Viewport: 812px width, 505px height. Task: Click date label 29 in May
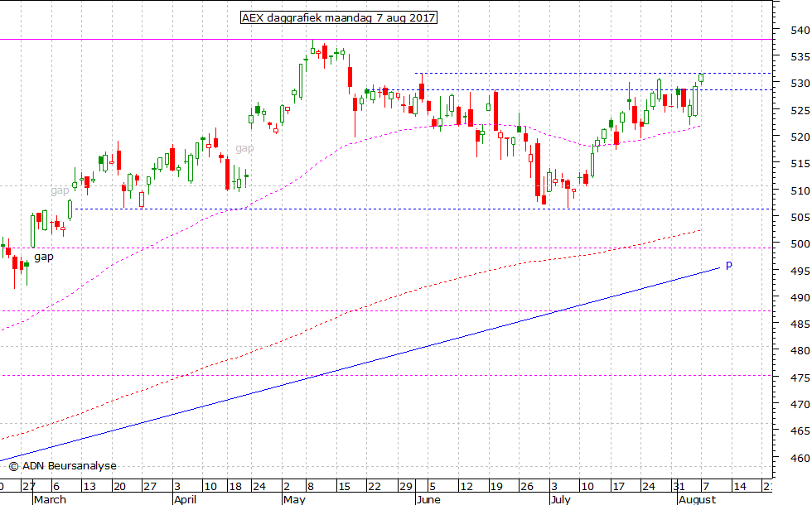point(405,487)
